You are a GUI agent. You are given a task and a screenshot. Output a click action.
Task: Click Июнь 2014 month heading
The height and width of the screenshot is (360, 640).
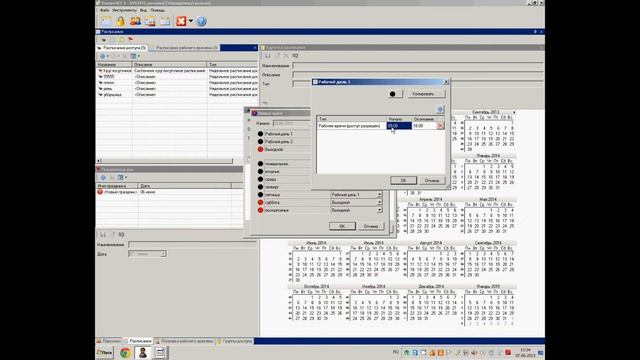click(316, 242)
